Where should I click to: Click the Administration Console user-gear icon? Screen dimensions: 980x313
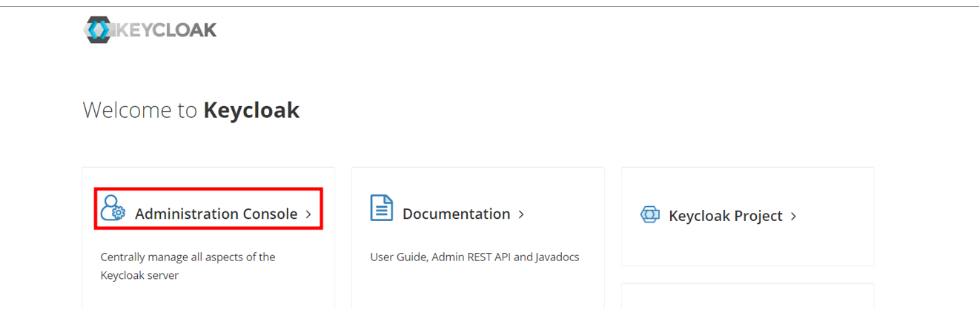point(113,208)
